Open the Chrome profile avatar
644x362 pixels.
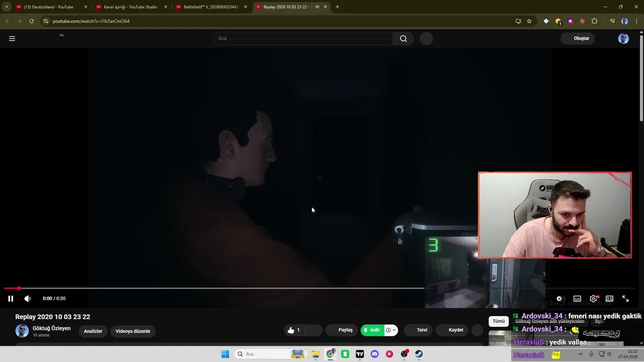click(624, 21)
